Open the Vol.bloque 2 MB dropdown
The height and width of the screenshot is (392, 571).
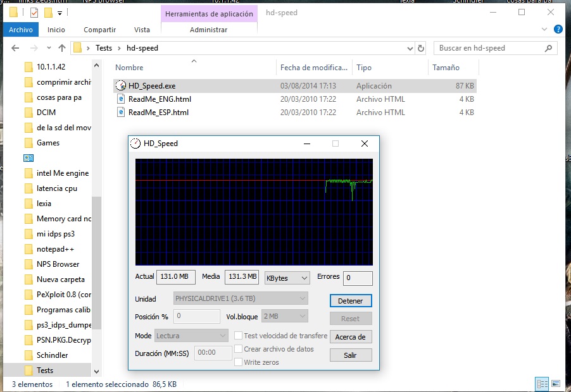tap(285, 316)
